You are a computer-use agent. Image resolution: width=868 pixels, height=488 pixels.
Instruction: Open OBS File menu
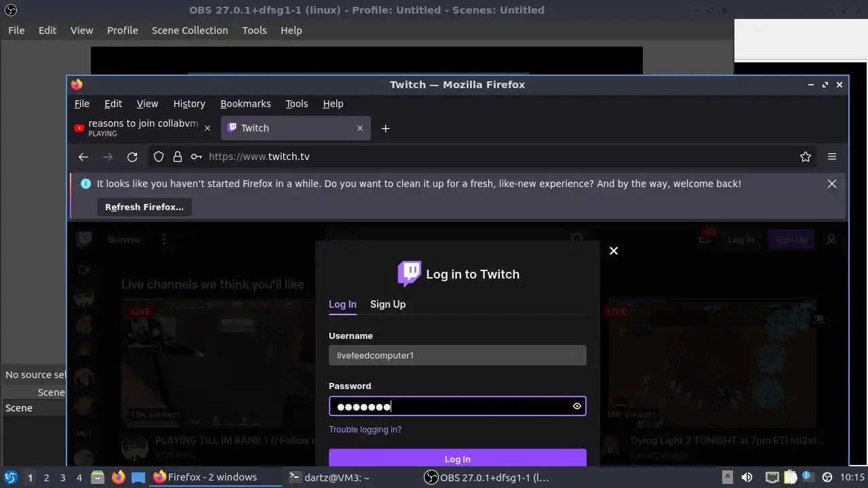point(16,30)
